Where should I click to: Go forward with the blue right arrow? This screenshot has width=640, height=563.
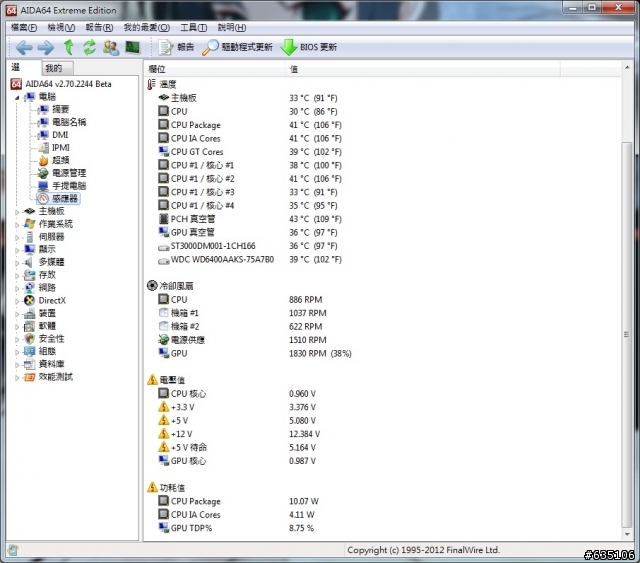[45, 47]
